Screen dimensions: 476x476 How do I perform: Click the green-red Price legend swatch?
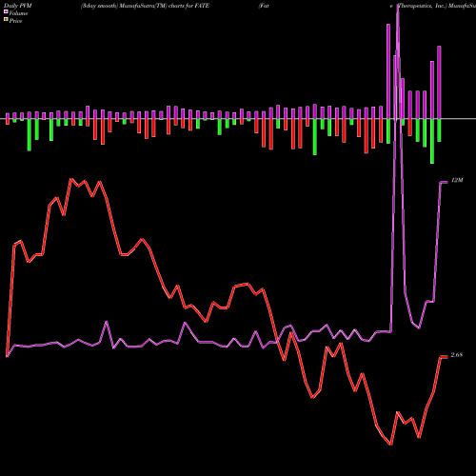6,20
